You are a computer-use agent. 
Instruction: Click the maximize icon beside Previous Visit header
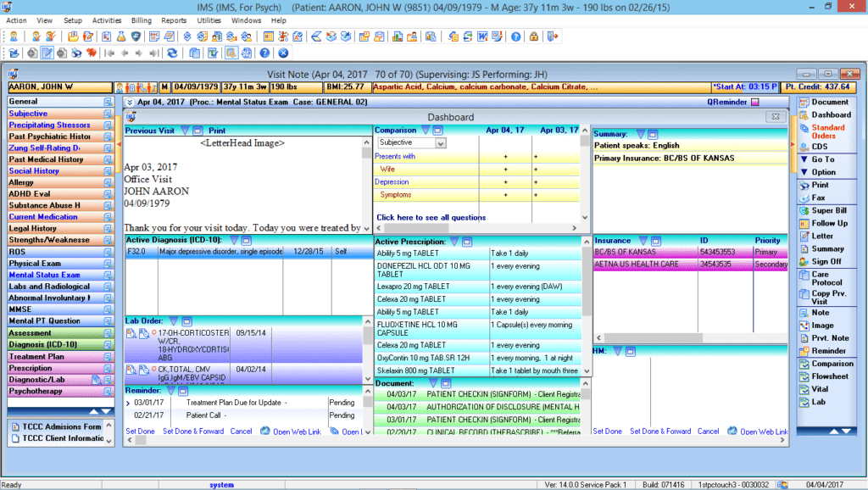coord(198,131)
